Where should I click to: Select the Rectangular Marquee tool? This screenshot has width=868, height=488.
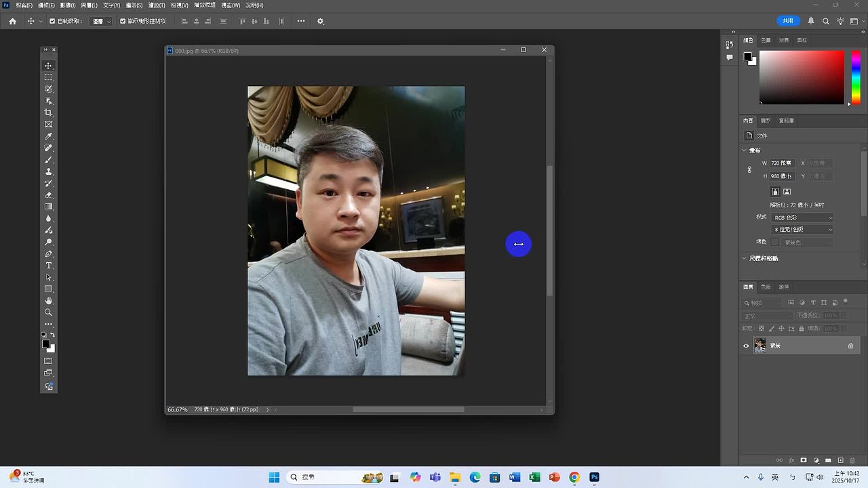pyautogui.click(x=48, y=77)
